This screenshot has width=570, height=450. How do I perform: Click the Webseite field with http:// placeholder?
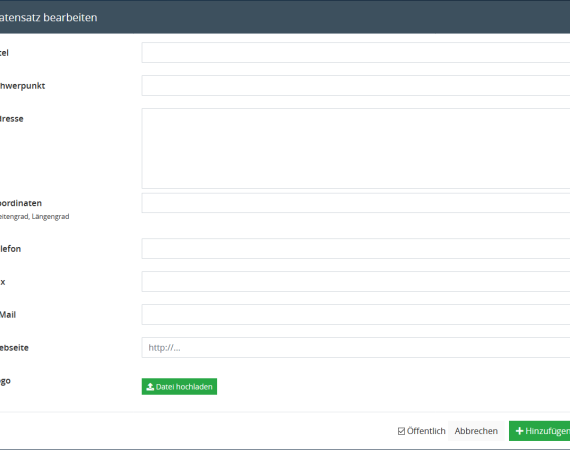click(356, 347)
